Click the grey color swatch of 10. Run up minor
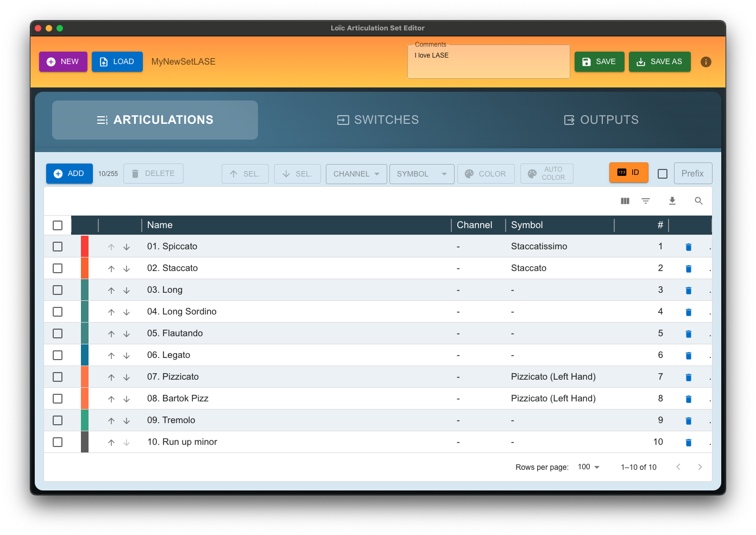The height and width of the screenshot is (535, 756). 85,442
